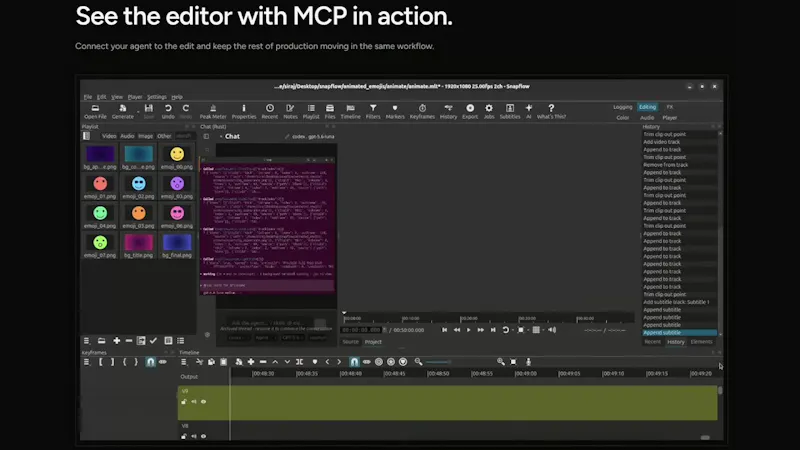Viewport: 800px width, 450px height.
Task: Open the Edit menu
Action: pos(102,97)
